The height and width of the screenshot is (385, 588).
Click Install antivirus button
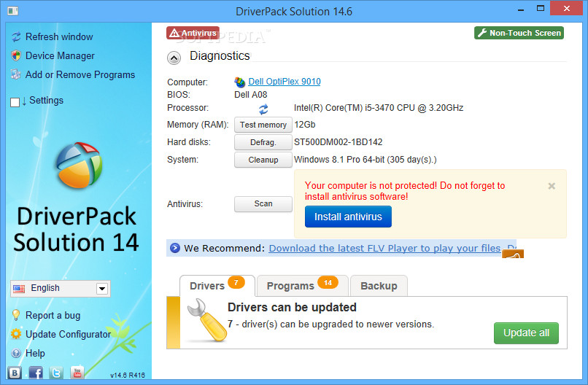pos(348,217)
